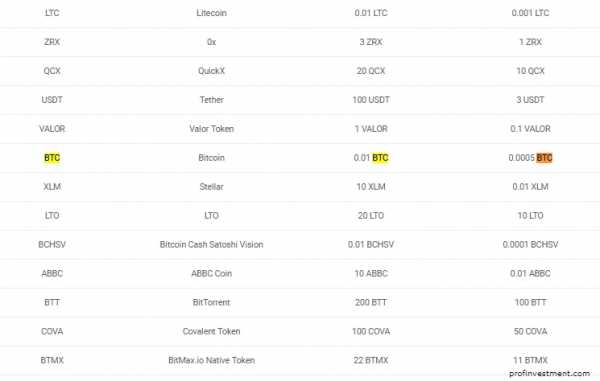Viewport: 600px width, 381px height.
Task: Click the 0.01 BTC minimum amount
Action: point(371,158)
